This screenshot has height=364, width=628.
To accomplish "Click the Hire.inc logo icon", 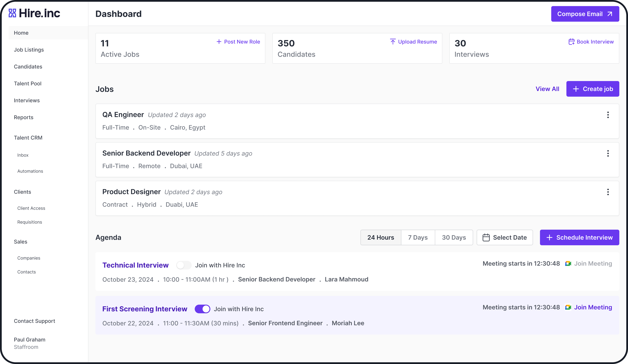I will coord(12,13).
